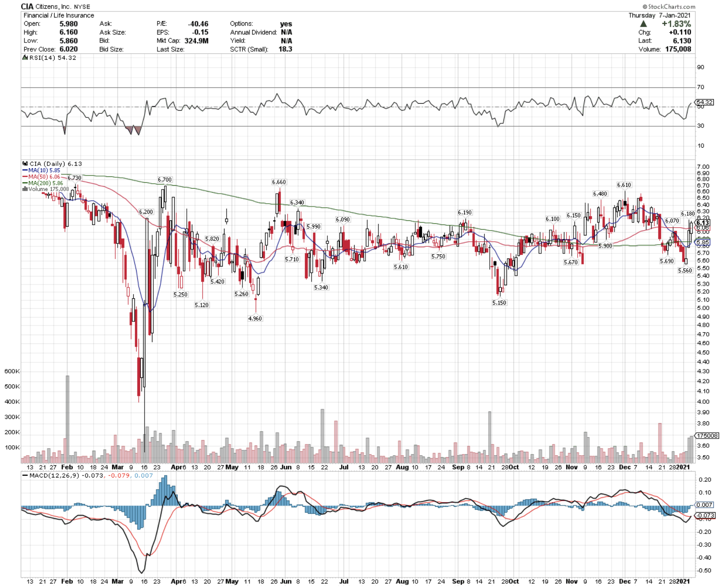Click the MACD value tag -0.073
The height and width of the screenshot is (588, 720).
tap(705, 515)
